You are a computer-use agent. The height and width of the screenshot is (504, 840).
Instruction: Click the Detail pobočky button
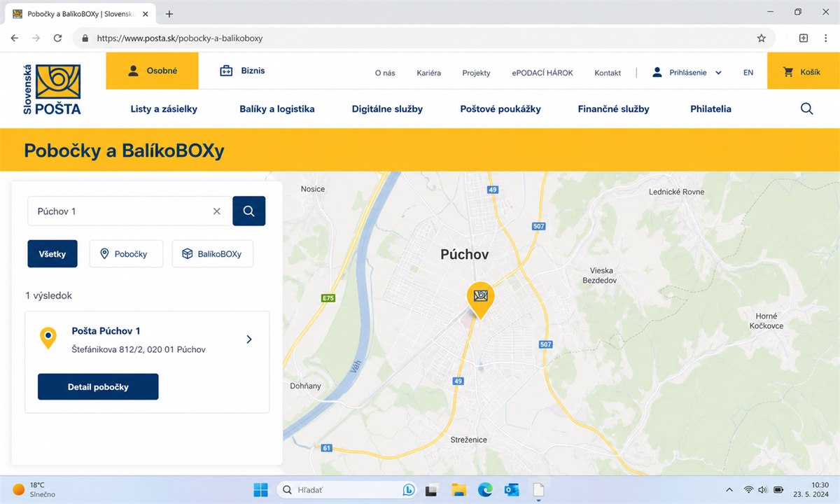98,386
